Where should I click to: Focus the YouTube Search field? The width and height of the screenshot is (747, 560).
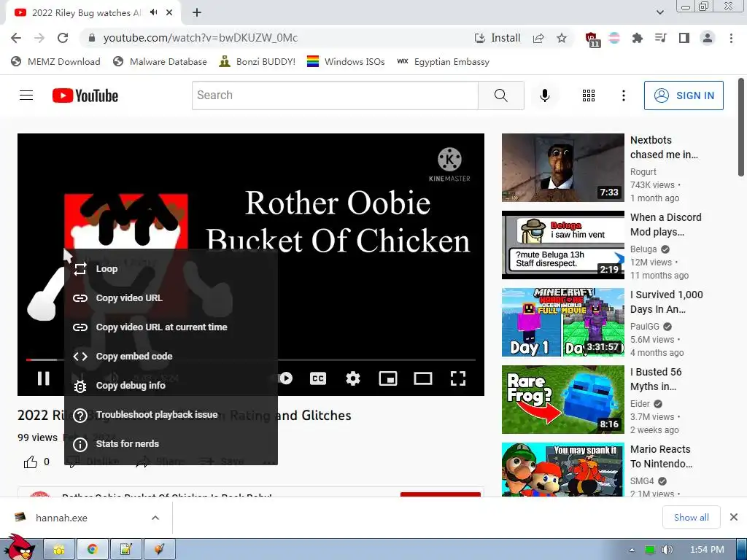tap(335, 96)
